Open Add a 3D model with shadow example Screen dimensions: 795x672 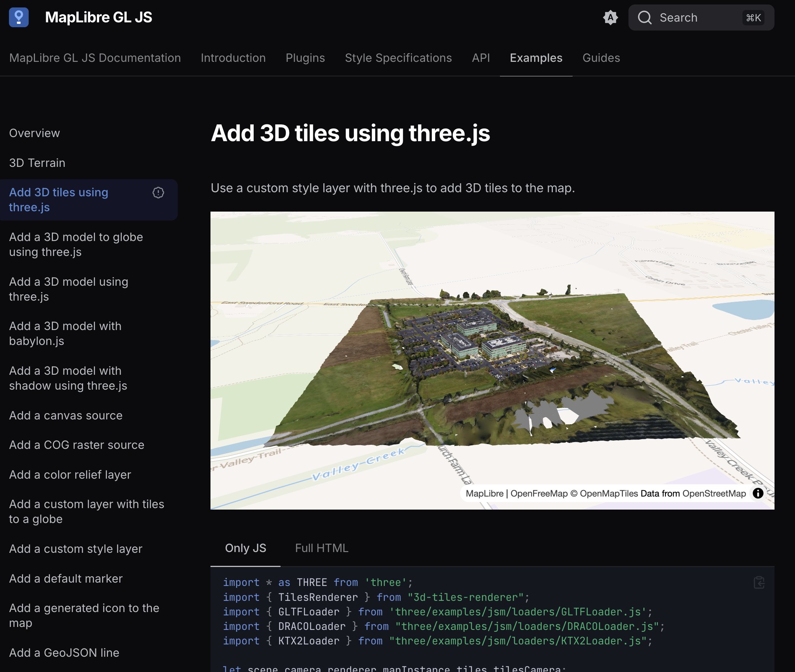click(68, 378)
